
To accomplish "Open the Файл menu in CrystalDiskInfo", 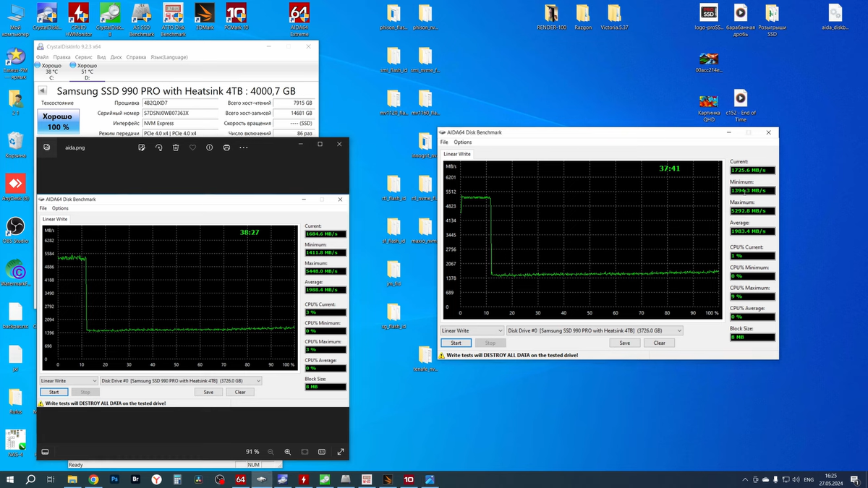I will [x=42, y=57].
